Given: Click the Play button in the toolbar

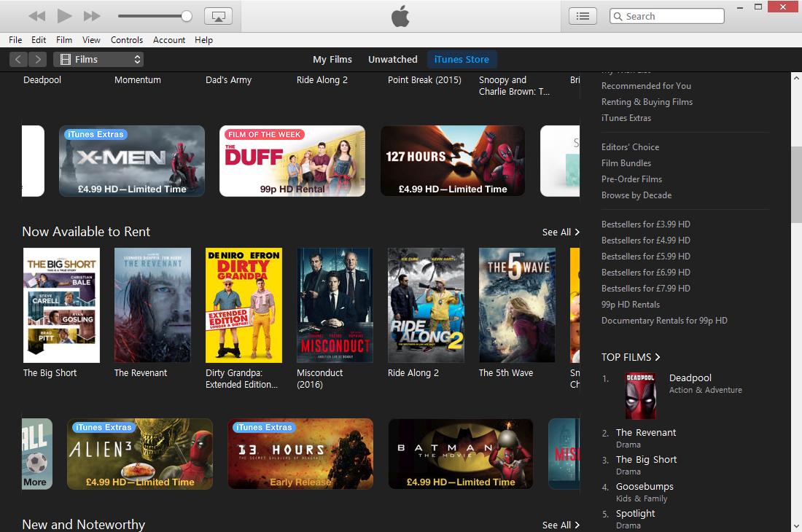Looking at the screenshot, I should coord(64,16).
